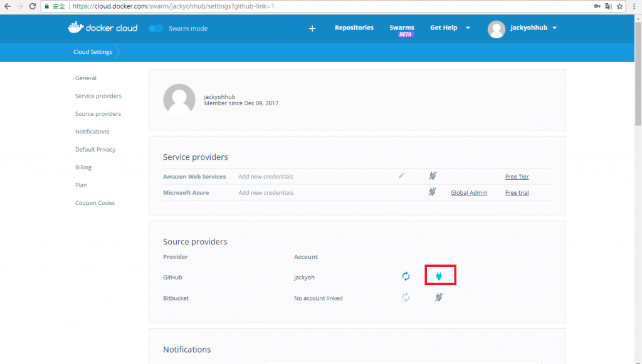Viewport: 642px width, 364px height.
Task: Select Source providers in the sidebar
Action: [98, 113]
